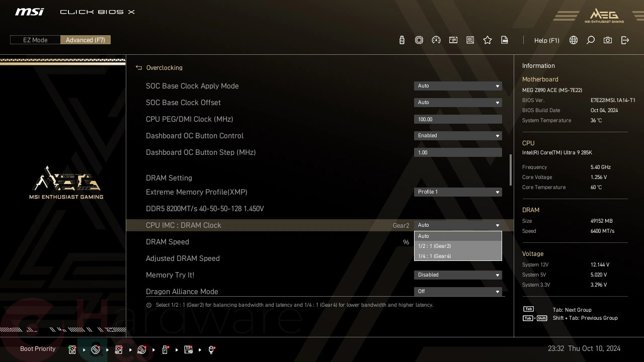Click the settings list scrollbar thumb
644x362 pixels.
(511, 170)
